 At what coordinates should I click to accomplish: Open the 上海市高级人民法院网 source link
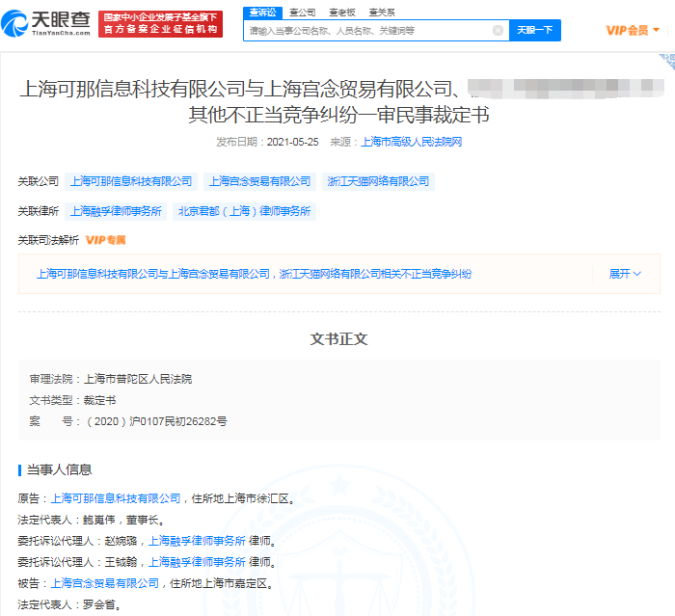tap(411, 142)
